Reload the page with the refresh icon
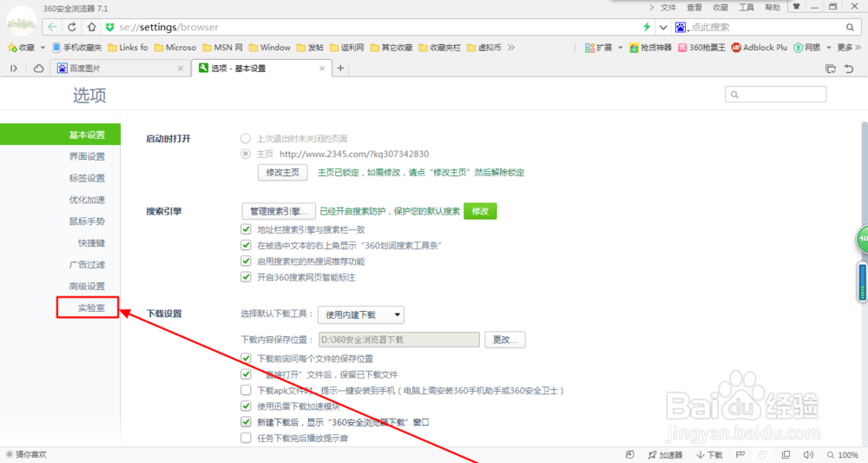 [72, 27]
